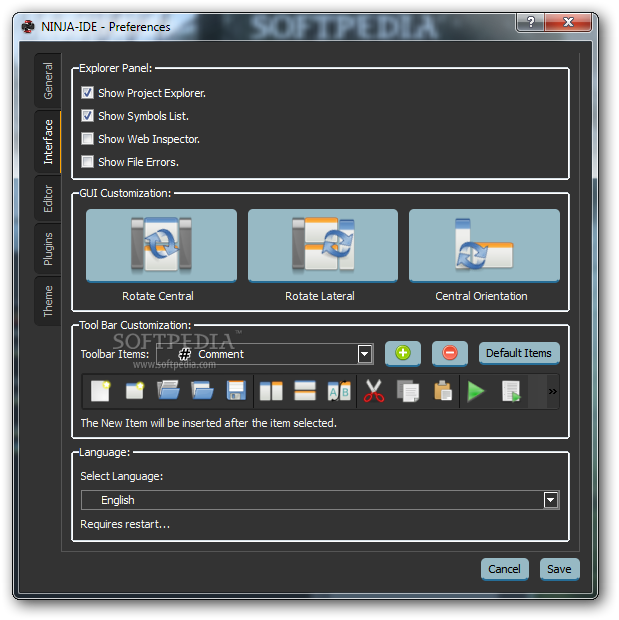This screenshot has height=620, width=619.
Task: Open the Select Language dropdown arrow
Action: 551,500
